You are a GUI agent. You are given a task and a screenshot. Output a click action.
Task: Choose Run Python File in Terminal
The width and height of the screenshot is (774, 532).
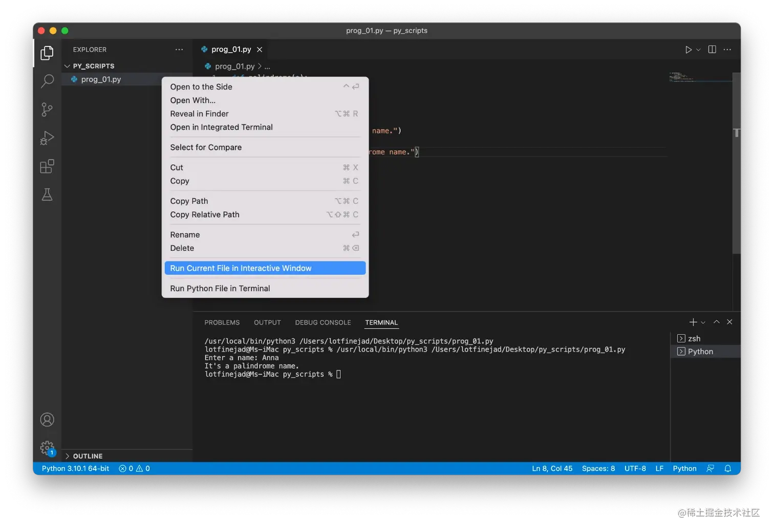[265, 289]
